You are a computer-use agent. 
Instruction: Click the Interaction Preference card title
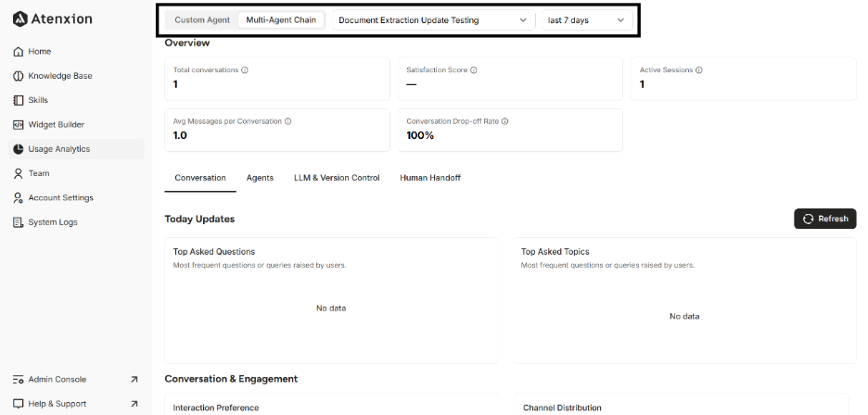[216, 408]
